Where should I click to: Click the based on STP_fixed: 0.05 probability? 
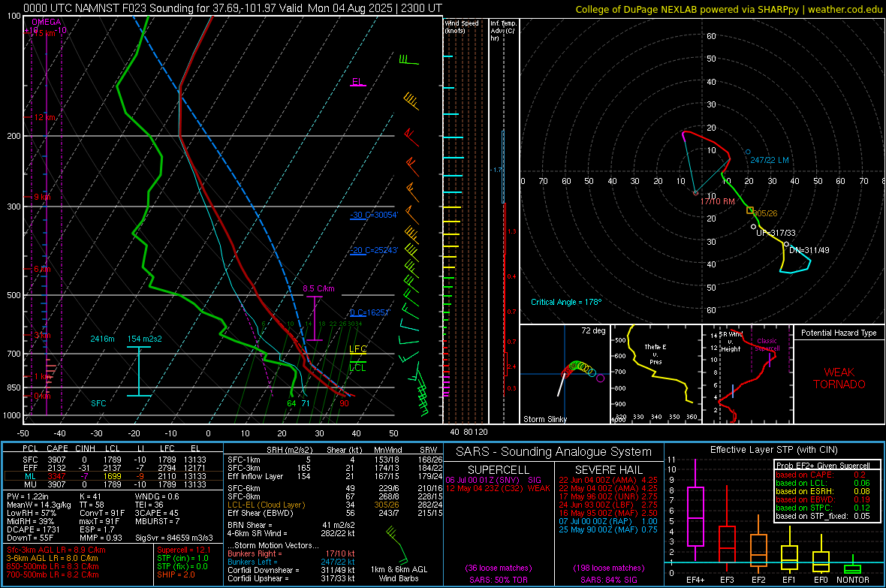[823, 516]
